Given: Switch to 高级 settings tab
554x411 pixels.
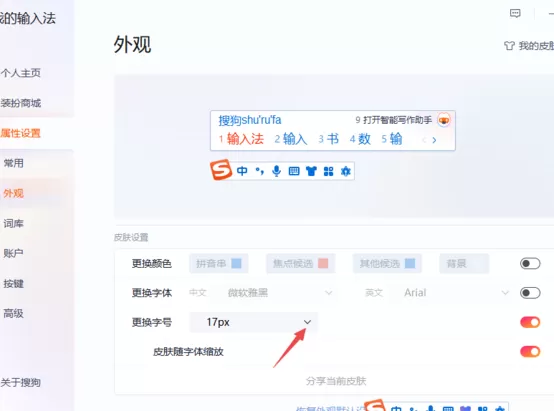Looking at the screenshot, I should coord(13,313).
